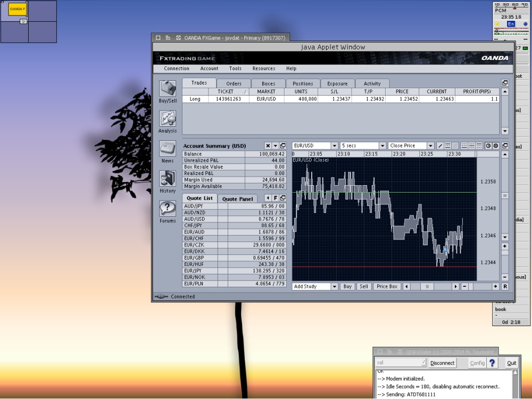The height and width of the screenshot is (399, 532).
Task: Open the Analysis tool icon
Action: [168, 119]
